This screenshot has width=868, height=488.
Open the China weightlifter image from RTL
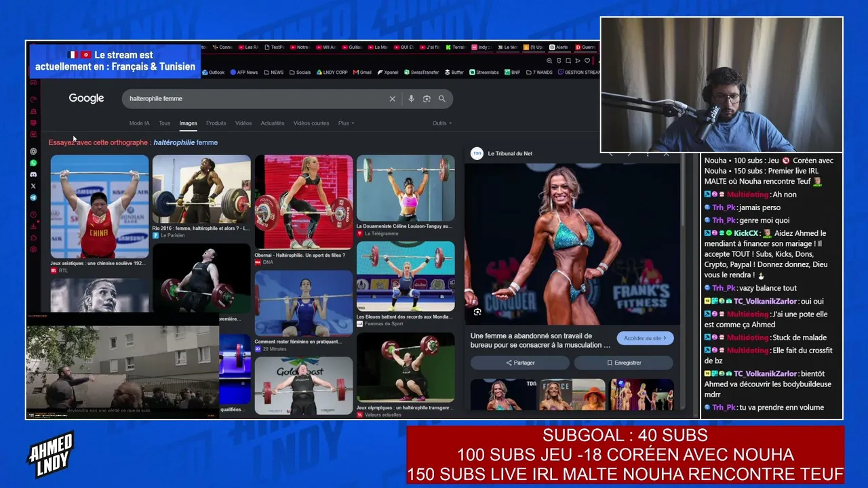coord(100,207)
